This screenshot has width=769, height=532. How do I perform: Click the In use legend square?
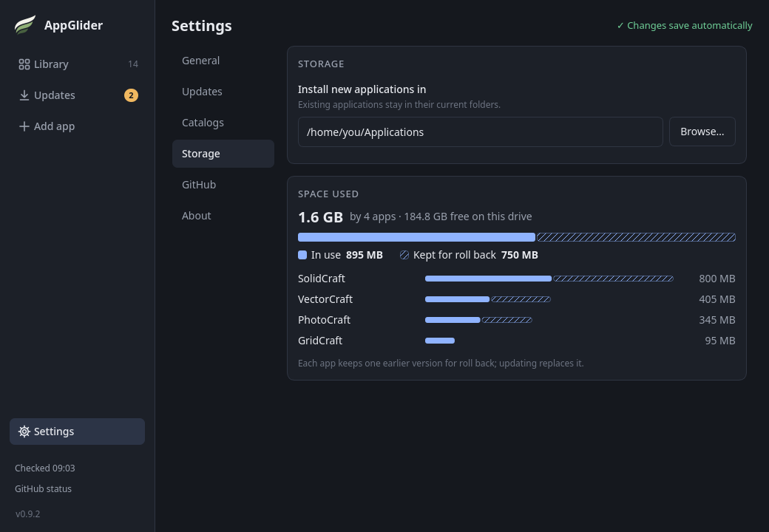coord(302,255)
